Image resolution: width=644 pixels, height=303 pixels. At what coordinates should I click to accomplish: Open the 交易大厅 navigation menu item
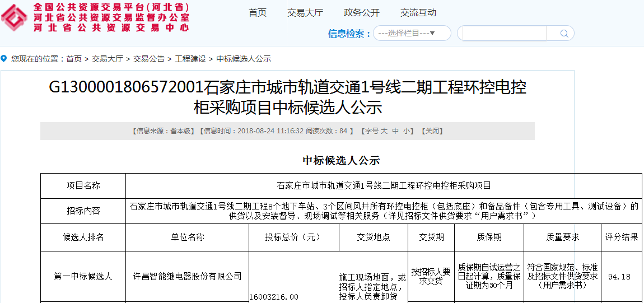305,13
